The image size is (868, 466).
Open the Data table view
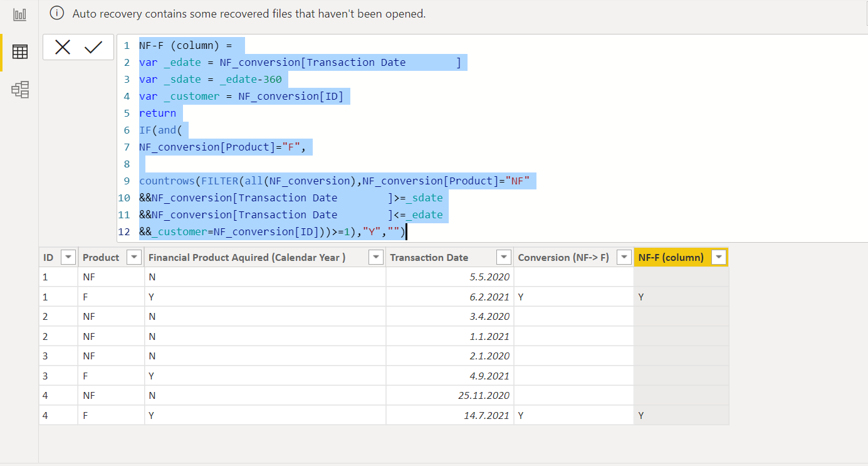pyautogui.click(x=20, y=52)
